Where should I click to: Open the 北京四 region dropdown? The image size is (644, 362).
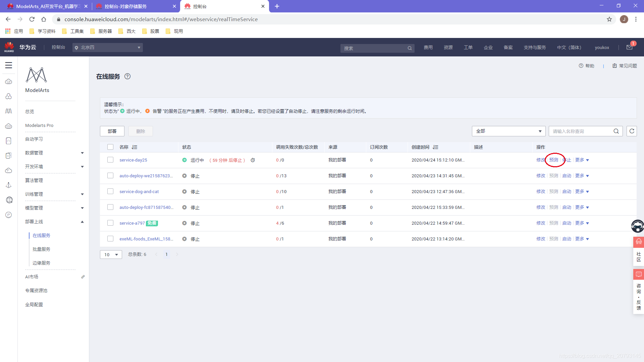[x=108, y=47]
